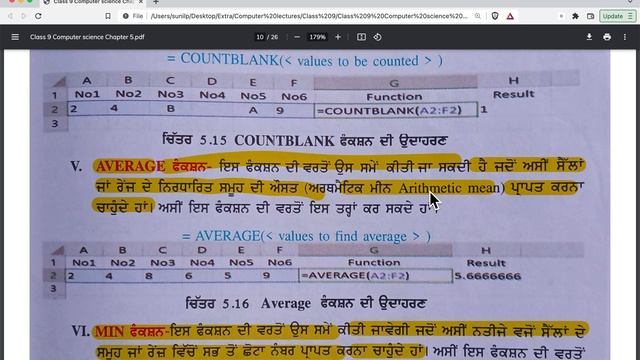The width and height of the screenshot is (640, 360).
Task: Click column G header in COUNTBLANK table
Action: pyautogui.click(x=395, y=83)
